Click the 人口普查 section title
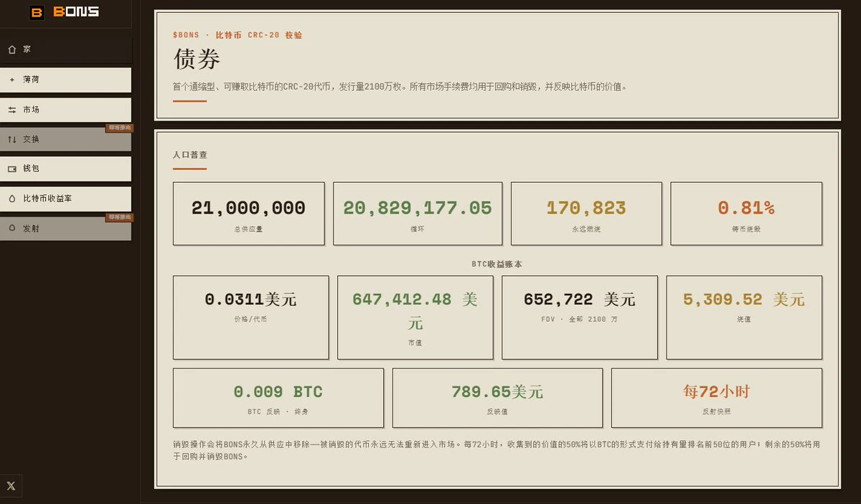This screenshot has width=861, height=504. point(190,155)
